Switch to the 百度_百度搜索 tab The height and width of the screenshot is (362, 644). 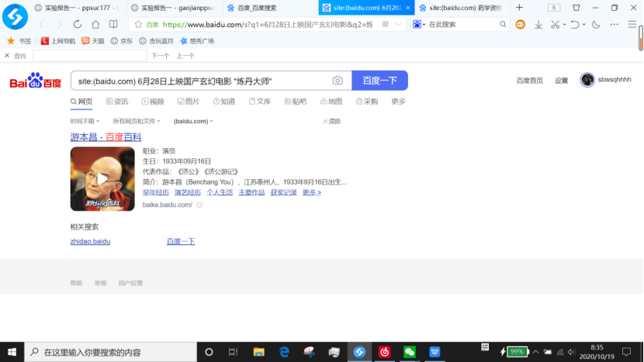coord(270,8)
